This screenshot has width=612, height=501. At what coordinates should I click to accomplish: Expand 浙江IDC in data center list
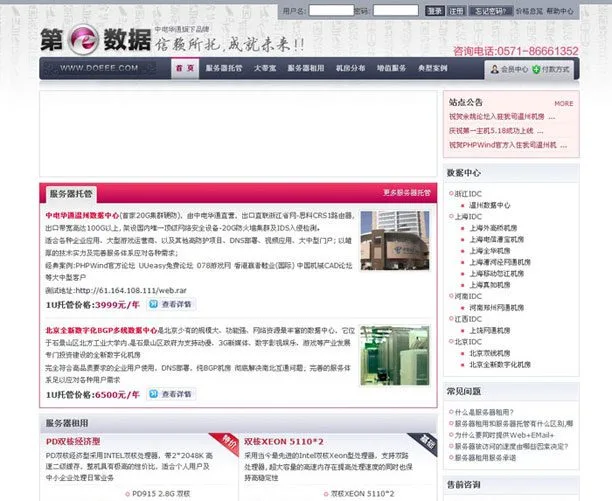pos(467,192)
